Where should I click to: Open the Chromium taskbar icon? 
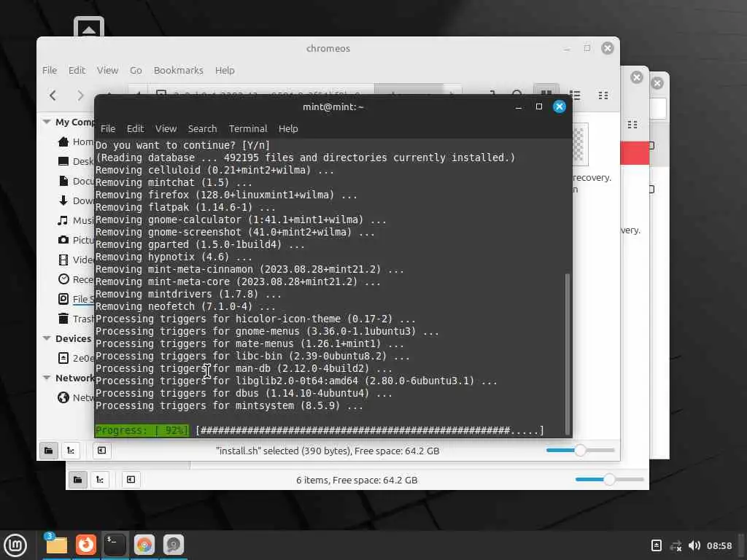(x=144, y=545)
